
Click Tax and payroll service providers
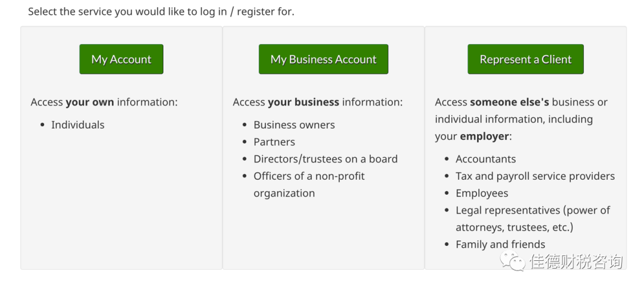tap(535, 176)
